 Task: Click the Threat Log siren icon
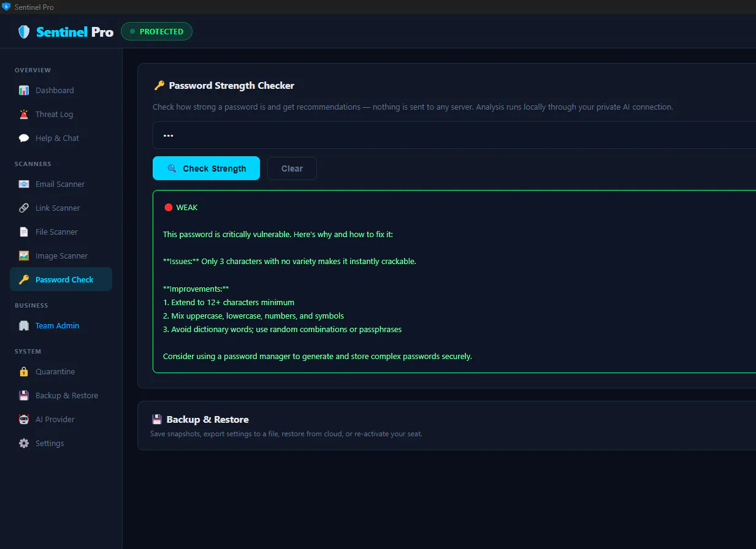(24, 115)
